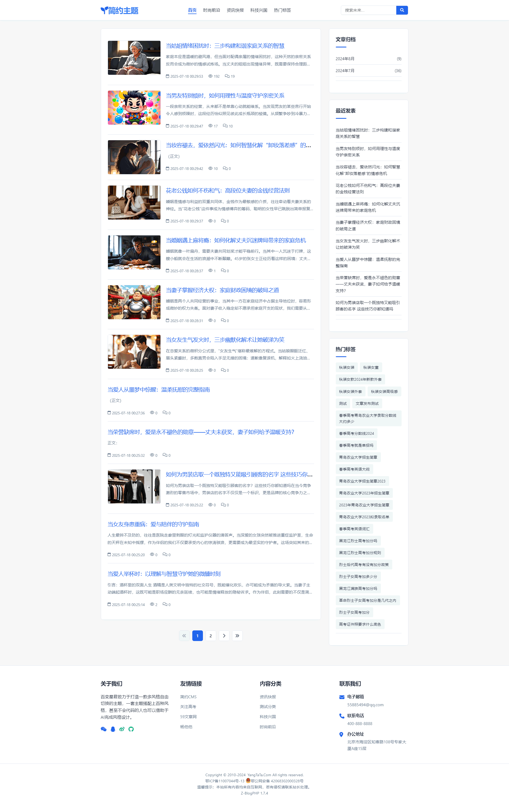The image size is (509, 812).
Task: Open the 59文章网 friend link
Action: click(x=188, y=717)
